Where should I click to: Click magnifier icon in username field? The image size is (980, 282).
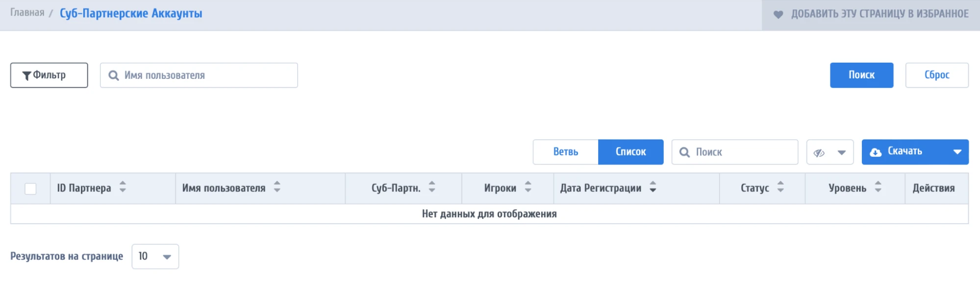pos(114,75)
